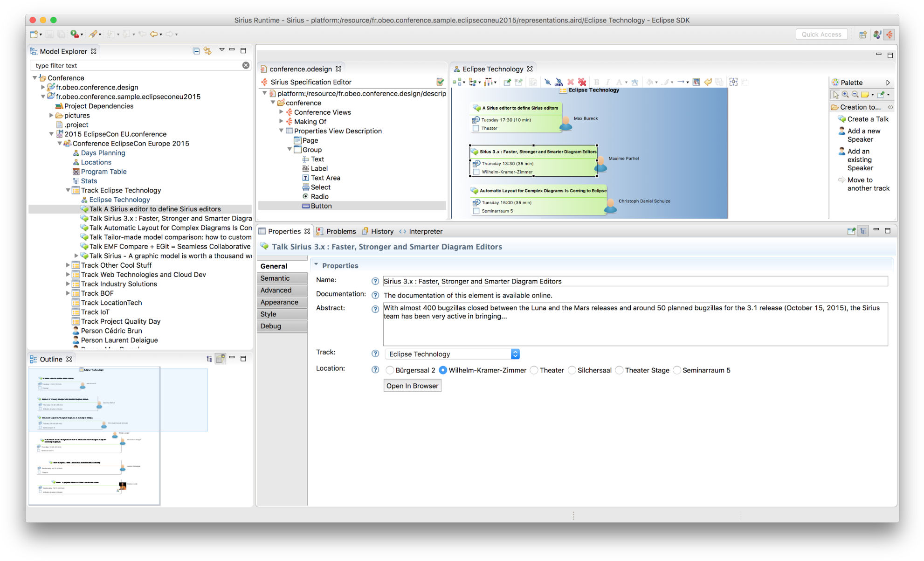
Task: Click the Name text field
Action: tap(635, 281)
